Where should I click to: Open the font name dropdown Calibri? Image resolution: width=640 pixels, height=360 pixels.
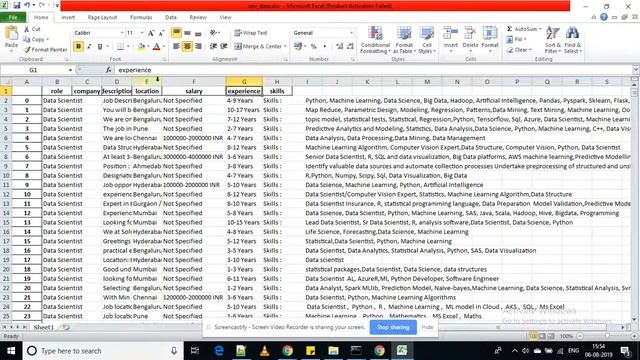[x=122, y=33]
